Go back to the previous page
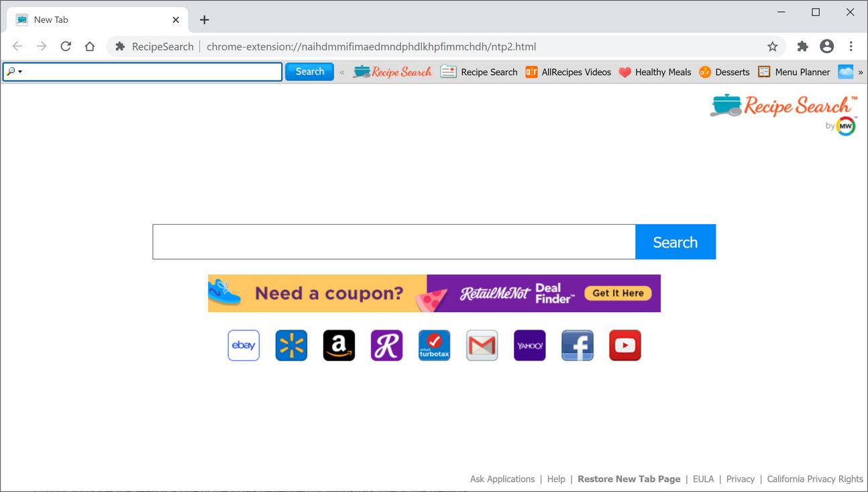 (x=17, y=46)
